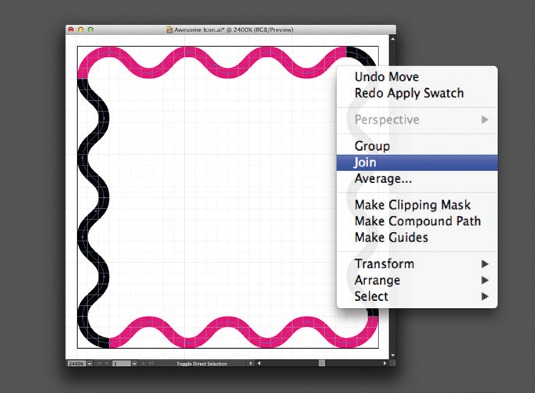Click the horizontal scrollbar right arrow
This screenshot has width=535, height=393.
(385, 363)
